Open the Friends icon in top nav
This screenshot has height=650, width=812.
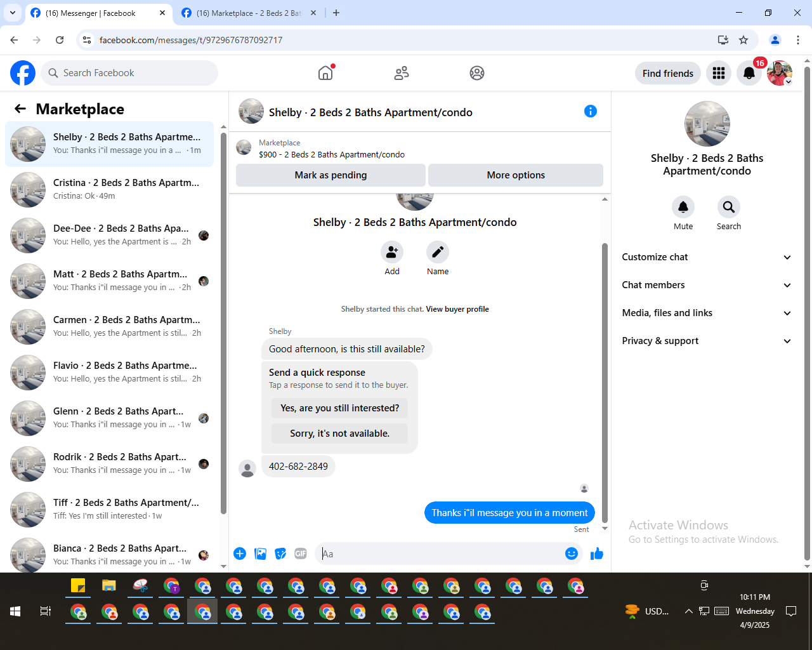[x=402, y=73]
